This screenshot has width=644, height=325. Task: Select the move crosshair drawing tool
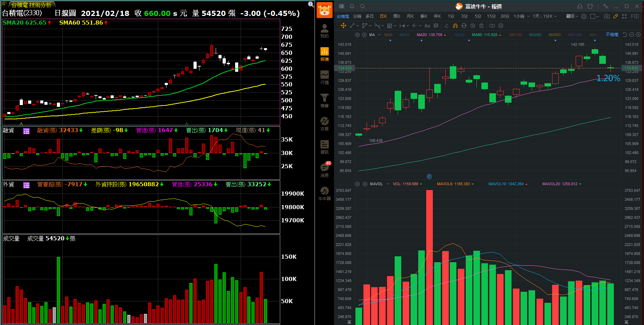point(343,26)
